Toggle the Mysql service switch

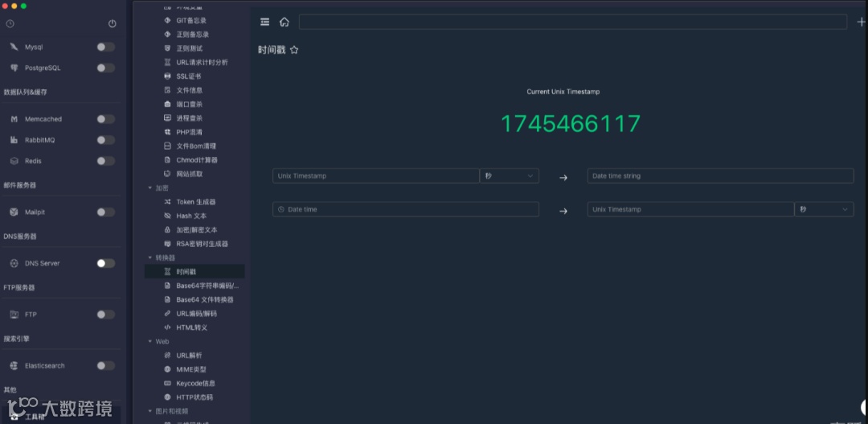(106, 47)
